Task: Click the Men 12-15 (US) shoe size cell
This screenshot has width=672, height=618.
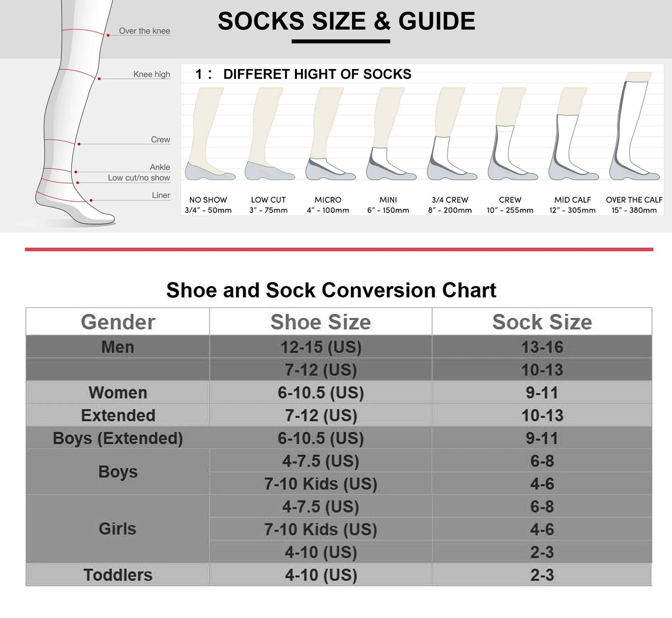Action: 320,347
